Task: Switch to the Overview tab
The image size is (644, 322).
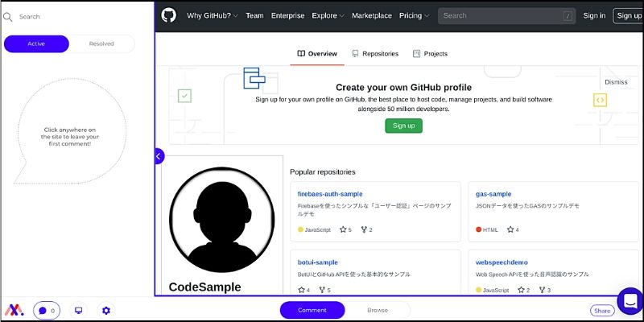Action: (x=317, y=54)
